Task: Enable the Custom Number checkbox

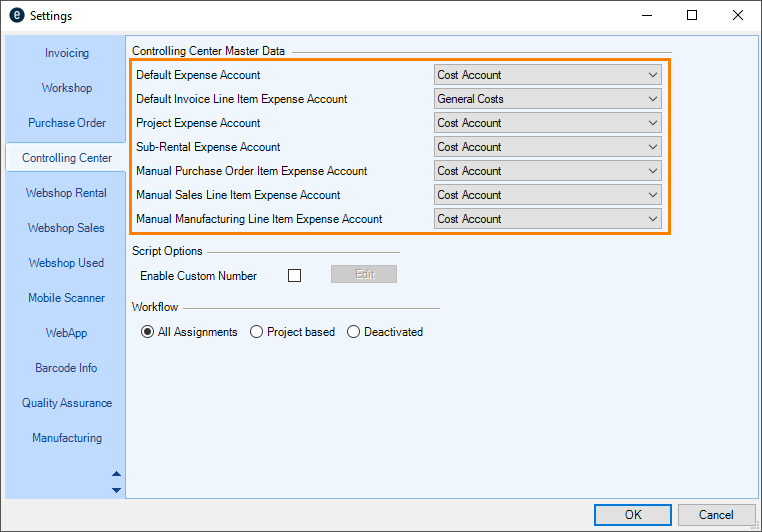Action: pos(294,275)
